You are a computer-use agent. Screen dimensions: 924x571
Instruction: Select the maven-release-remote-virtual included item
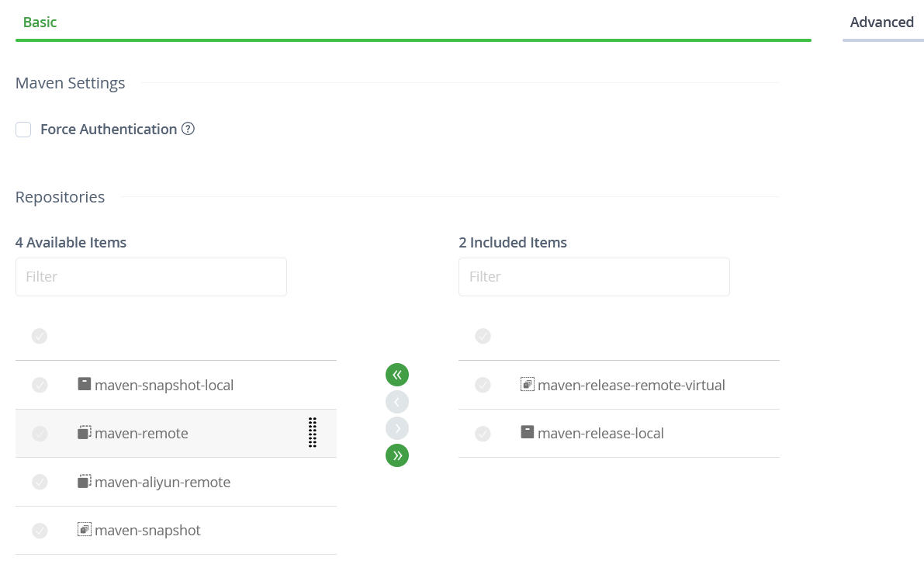pos(631,385)
